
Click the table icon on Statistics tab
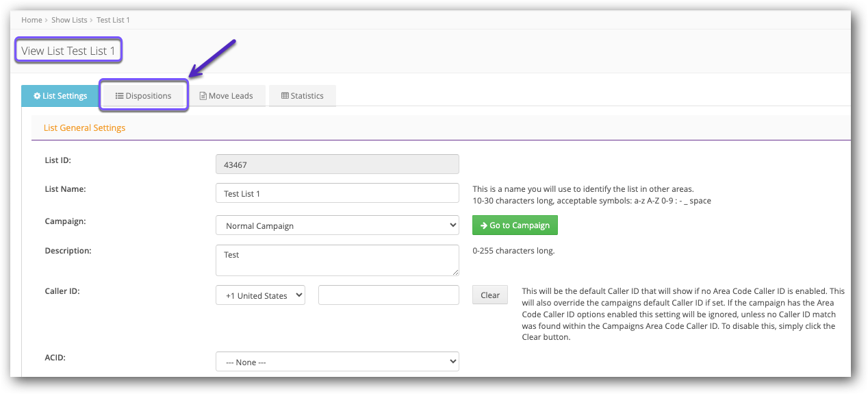point(285,96)
